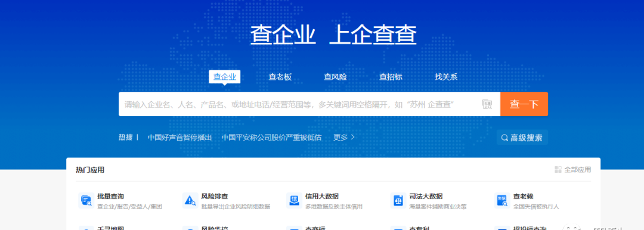Viewport: 644px width, 230px height.
Task: Open the 司法大数据 scales icon
Action: tap(398, 200)
